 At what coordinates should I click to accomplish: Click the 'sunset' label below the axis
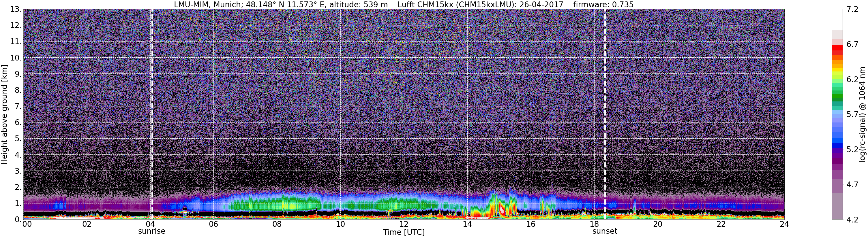[x=605, y=231]
